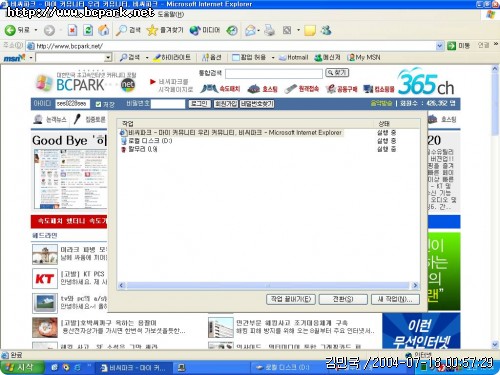Screen dimensions: 500x375
Task: Open the Mail button dropdown arrow
Action: [x=259, y=31]
